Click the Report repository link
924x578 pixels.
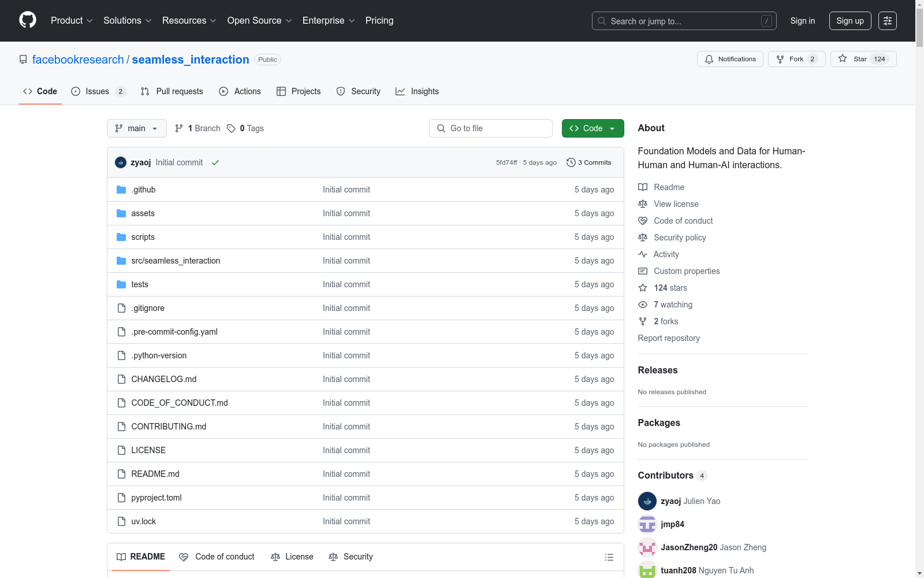click(x=669, y=338)
